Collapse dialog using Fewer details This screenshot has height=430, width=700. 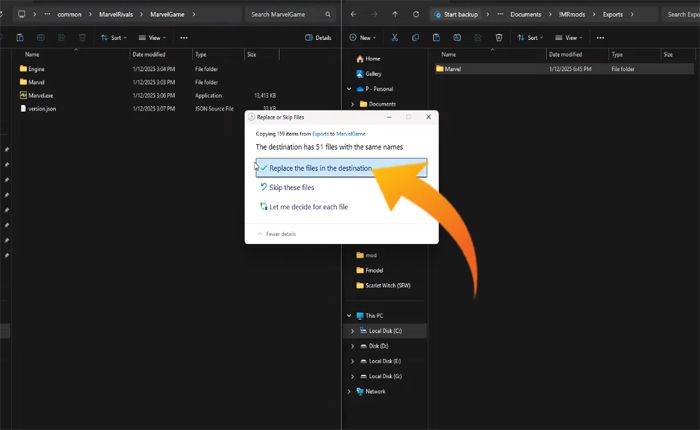(x=277, y=234)
